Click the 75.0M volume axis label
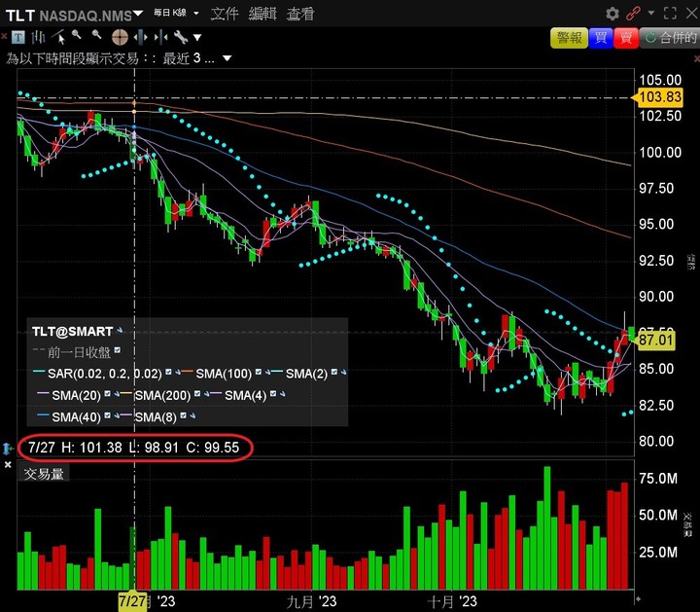The image size is (700, 612). pyautogui.click(x=658, y=479)
